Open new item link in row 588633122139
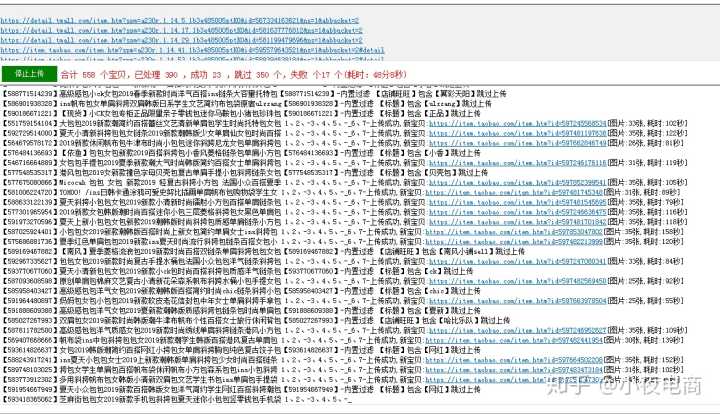The height and width of the screenshot is (414, 720). [518, 202]
